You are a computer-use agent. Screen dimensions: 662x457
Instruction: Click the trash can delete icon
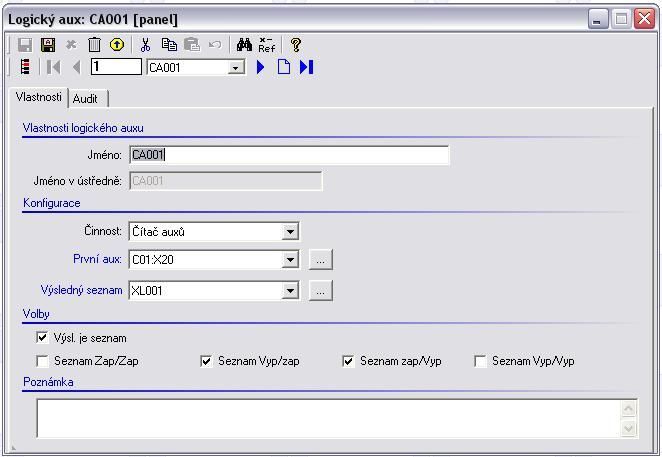94,45
